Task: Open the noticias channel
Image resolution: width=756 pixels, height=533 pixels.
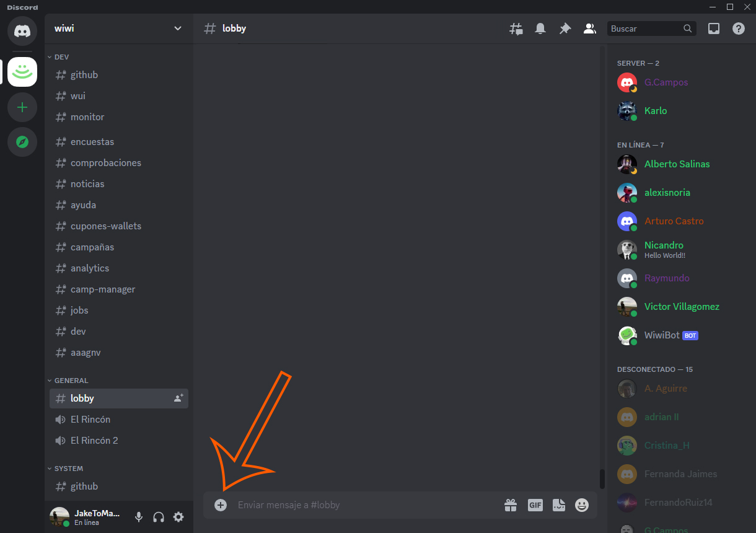Action: 119,184
